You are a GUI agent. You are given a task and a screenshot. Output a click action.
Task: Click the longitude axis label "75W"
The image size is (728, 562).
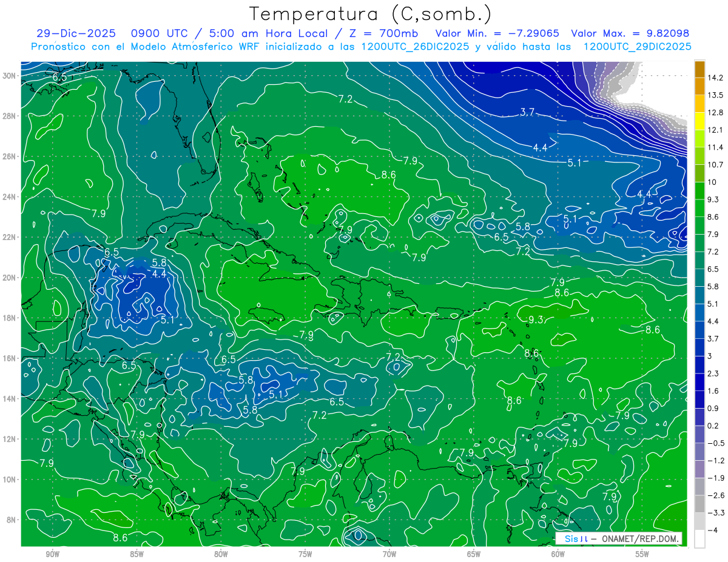coord(305,554)
